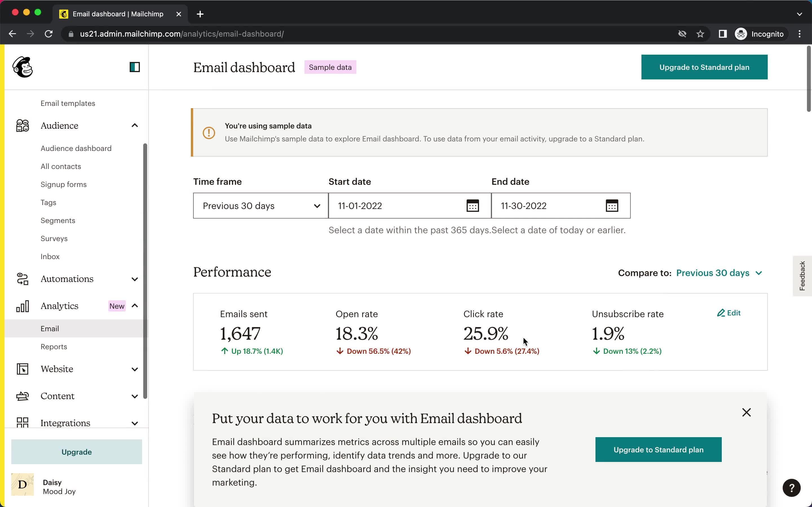Click the Analytics section icon
812x507 pixels.
[23, 306]
